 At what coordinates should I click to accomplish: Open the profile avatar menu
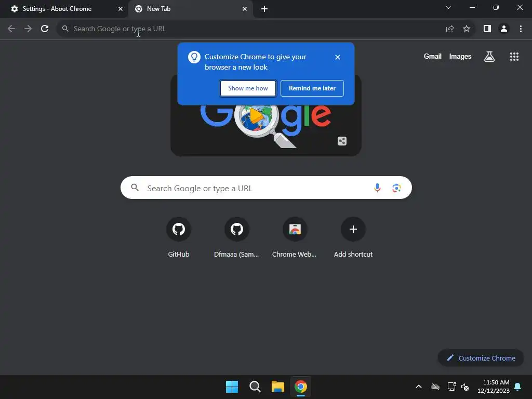tap(504, 29)
